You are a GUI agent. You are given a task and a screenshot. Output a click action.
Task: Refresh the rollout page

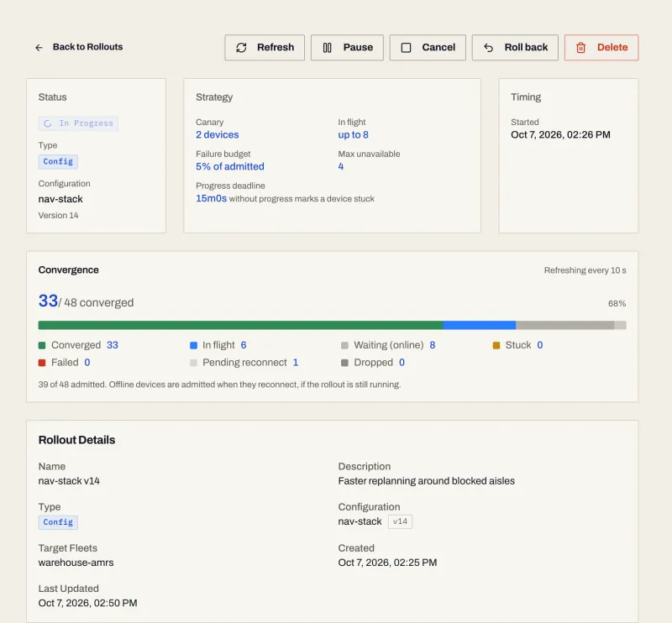[265, 48]
